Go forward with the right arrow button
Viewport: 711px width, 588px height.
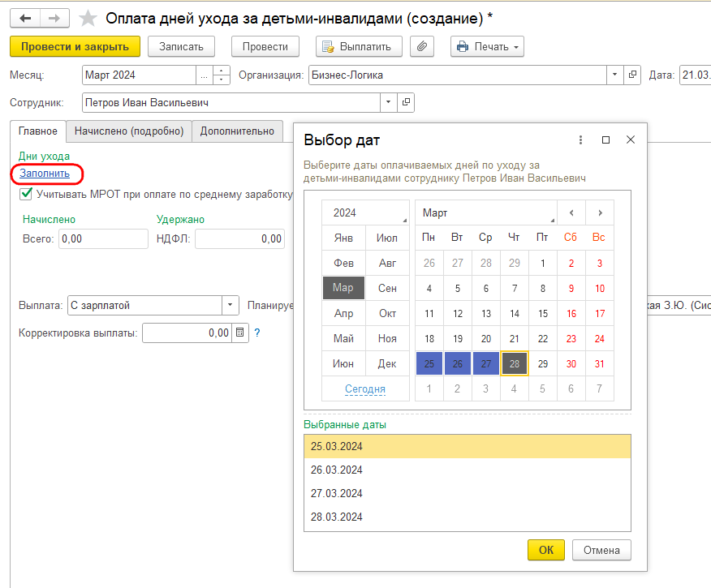tap(54, 18)
